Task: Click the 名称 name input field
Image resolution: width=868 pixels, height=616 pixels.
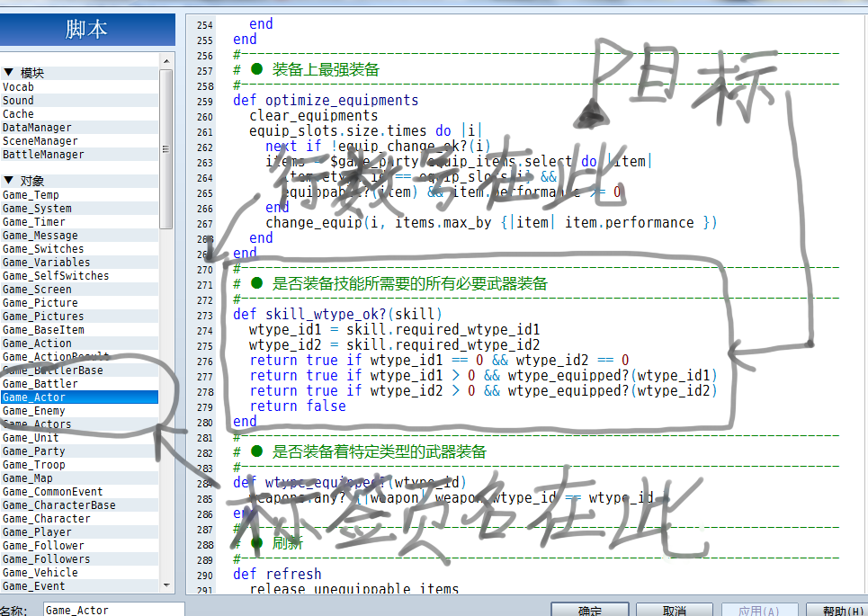Action: tap(113, 610)
